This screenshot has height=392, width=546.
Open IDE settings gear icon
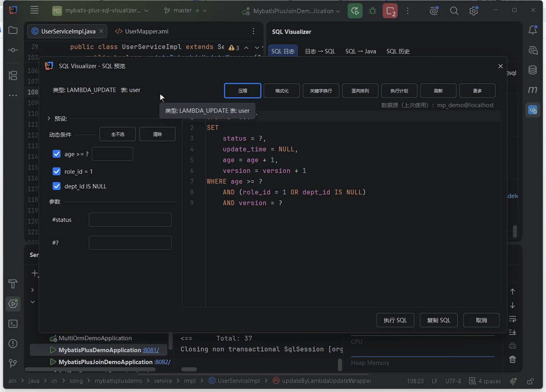(x=473, y=11)
